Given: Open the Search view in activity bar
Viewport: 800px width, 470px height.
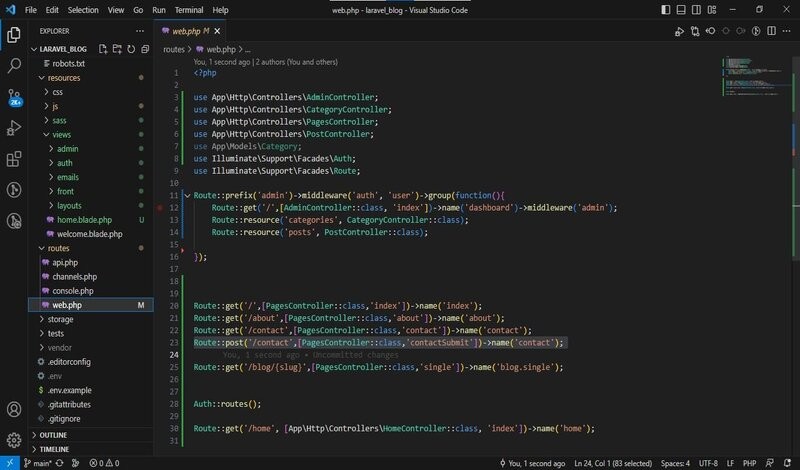Looking at the screenshot, I should pyautogui.click(x=14, y=65).
